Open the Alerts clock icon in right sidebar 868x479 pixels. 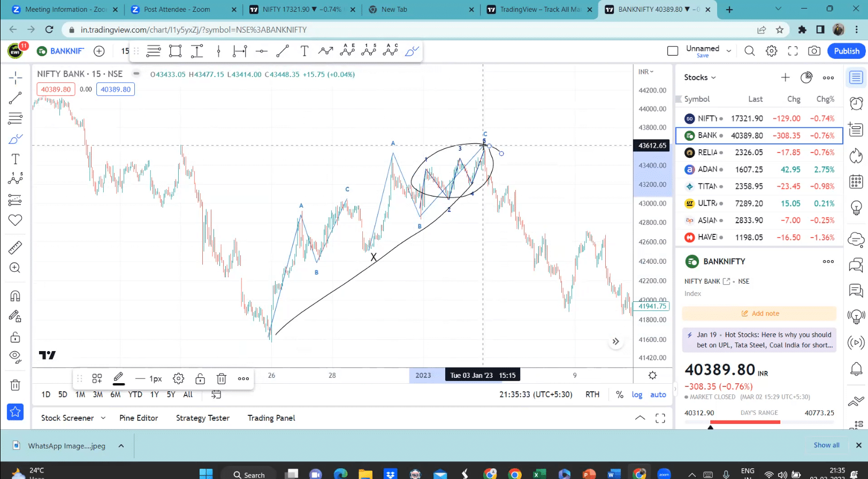[x=856, y=103]
